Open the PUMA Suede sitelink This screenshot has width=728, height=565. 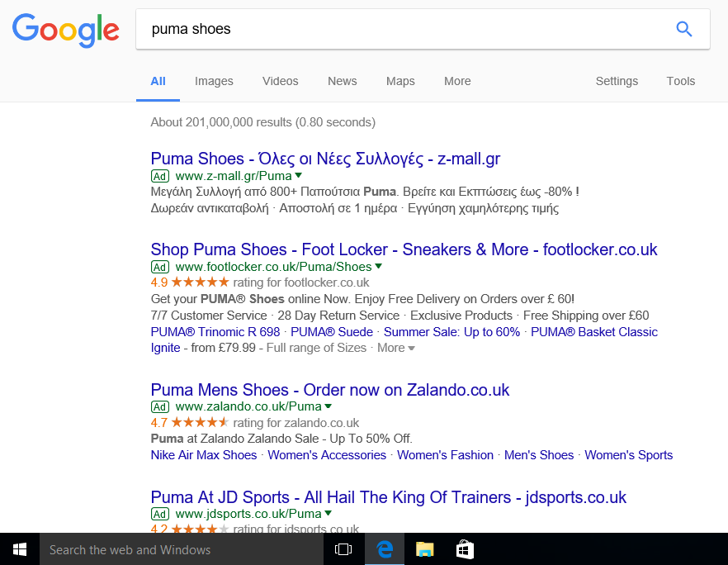click(332, 332)
